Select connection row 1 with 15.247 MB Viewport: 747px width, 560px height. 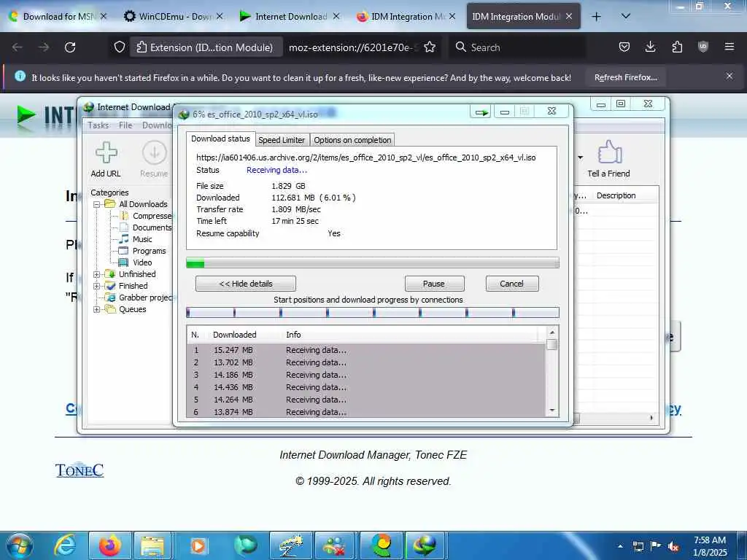click(366, 350)
